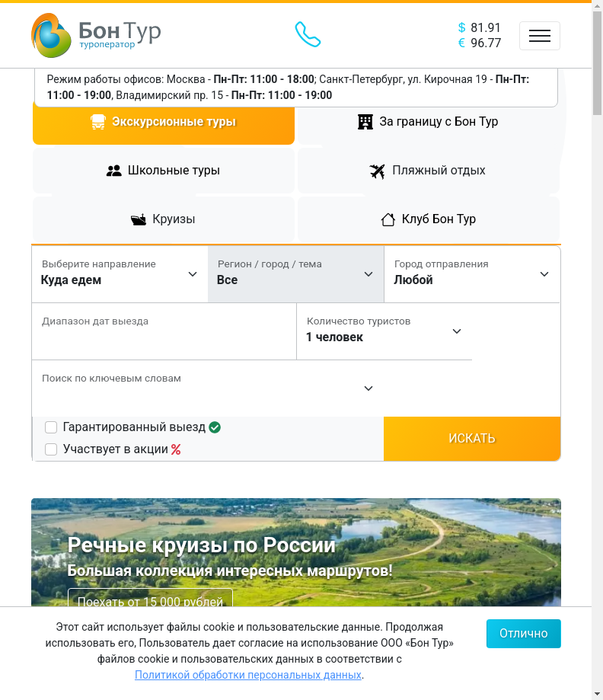
Task: Click the Диапазон дат выезда field
Action: pos(164,331)
